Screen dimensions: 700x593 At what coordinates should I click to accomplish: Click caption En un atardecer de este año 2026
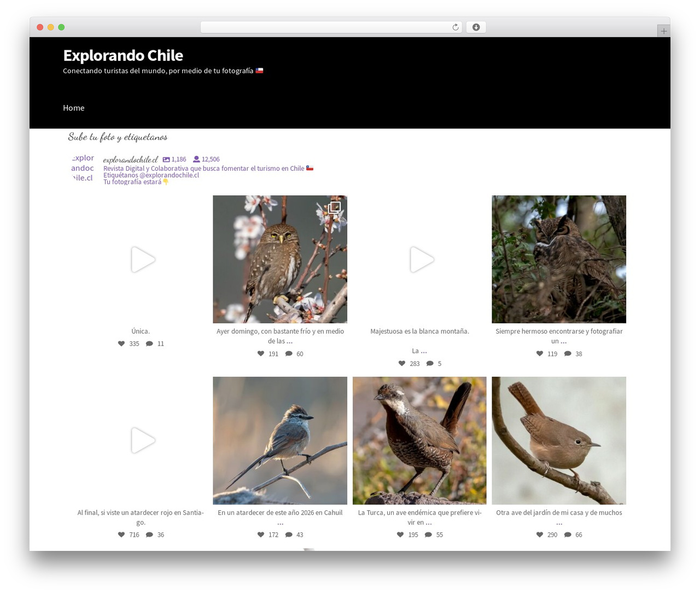click(x=280, y=518)
